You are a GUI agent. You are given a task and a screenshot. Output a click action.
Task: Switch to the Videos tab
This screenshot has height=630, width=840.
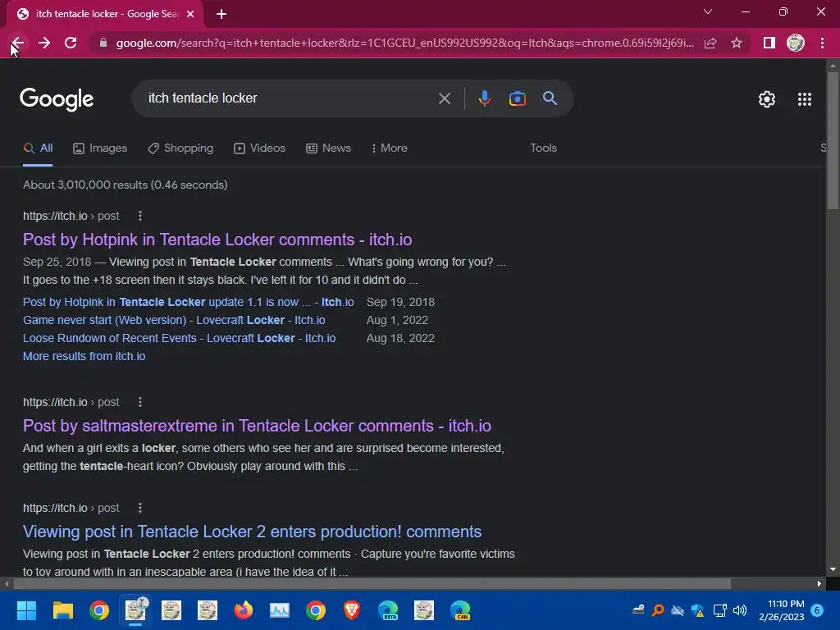tap(260, 148)
